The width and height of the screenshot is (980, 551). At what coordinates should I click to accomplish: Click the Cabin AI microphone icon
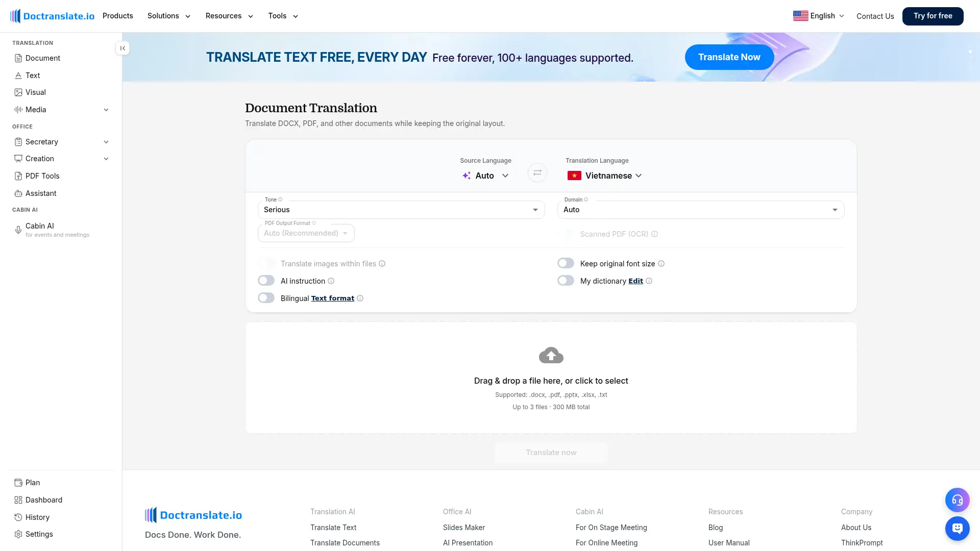point(18,230)
